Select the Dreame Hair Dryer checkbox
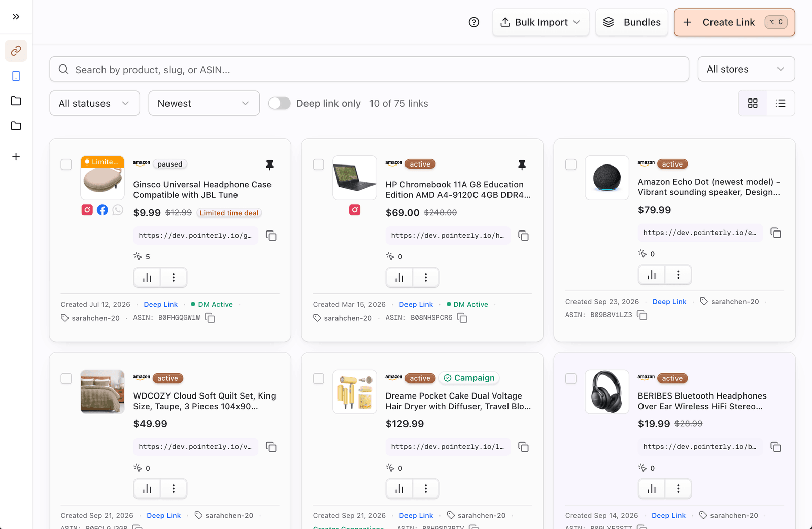The width and height of the screenshot is (812, 529). click(318, 379)
